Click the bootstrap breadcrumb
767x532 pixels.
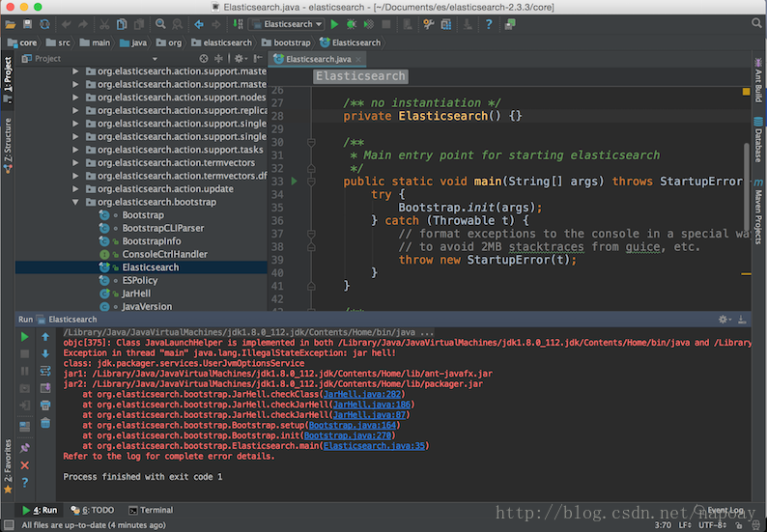pos(286,43)
